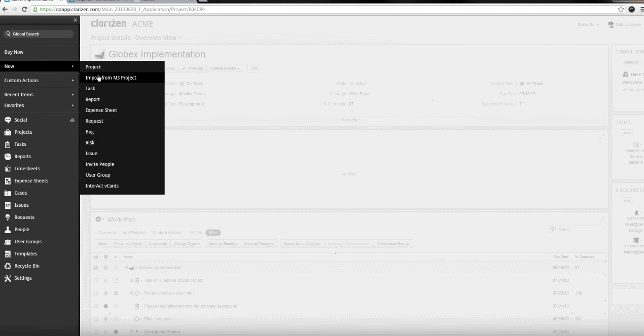Open the Reports module
This screenshot has width=644, height=336.
tap(22, 157)
